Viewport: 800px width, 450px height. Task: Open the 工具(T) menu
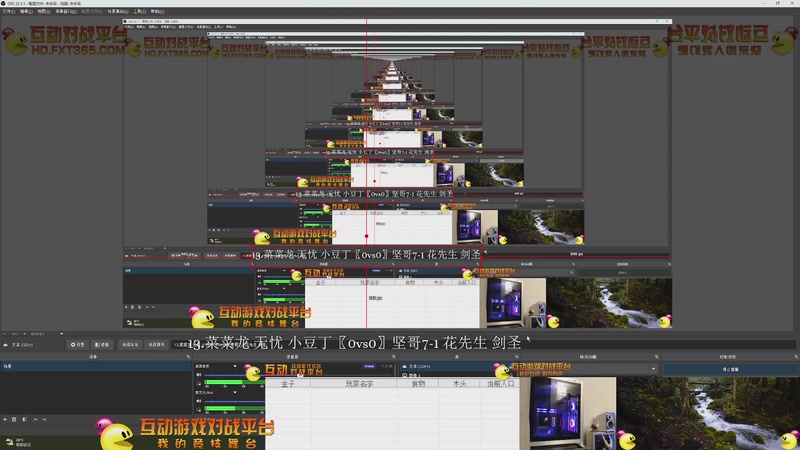point(139,11)
